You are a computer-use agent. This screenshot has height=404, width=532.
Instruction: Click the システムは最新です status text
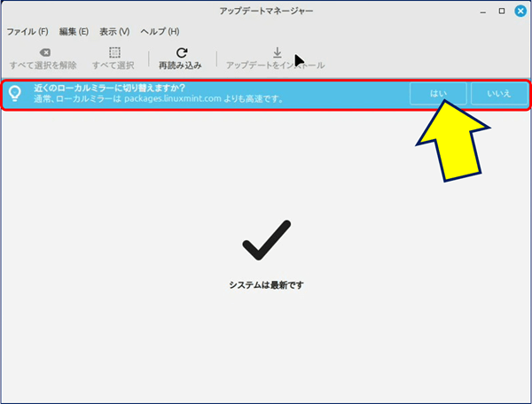tap(266, 285)
